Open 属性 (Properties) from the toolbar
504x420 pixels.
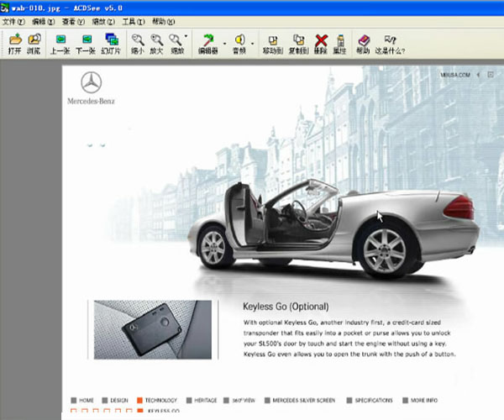pos(340,43)
